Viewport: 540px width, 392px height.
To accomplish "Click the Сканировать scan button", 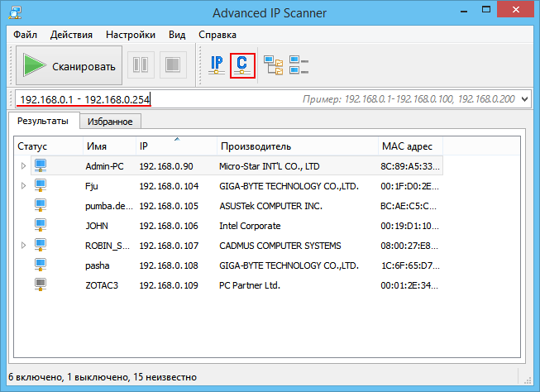I will pyautogui.click(x=69, y=65).
